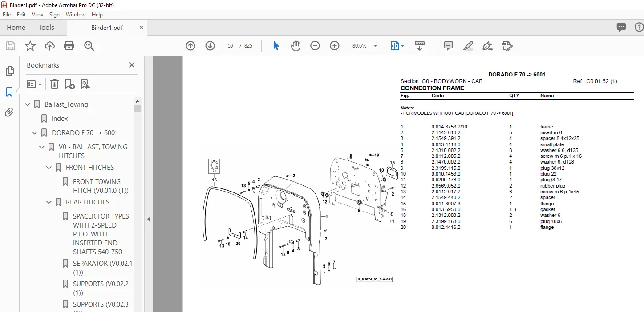The image size is (644, 312).
Task: Select the REAR HITCHES bookmark label
Action: click(88, 202)
